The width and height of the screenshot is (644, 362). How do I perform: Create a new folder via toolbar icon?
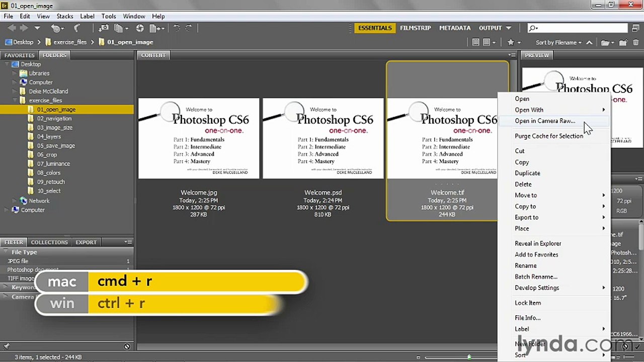[623, 42]
